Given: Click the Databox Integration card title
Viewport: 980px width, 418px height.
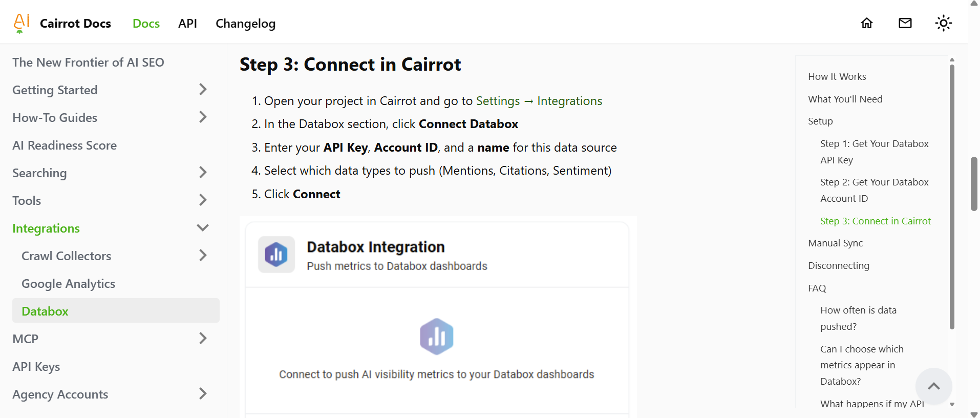Looking at the screenshot, I should click(376, 247).
